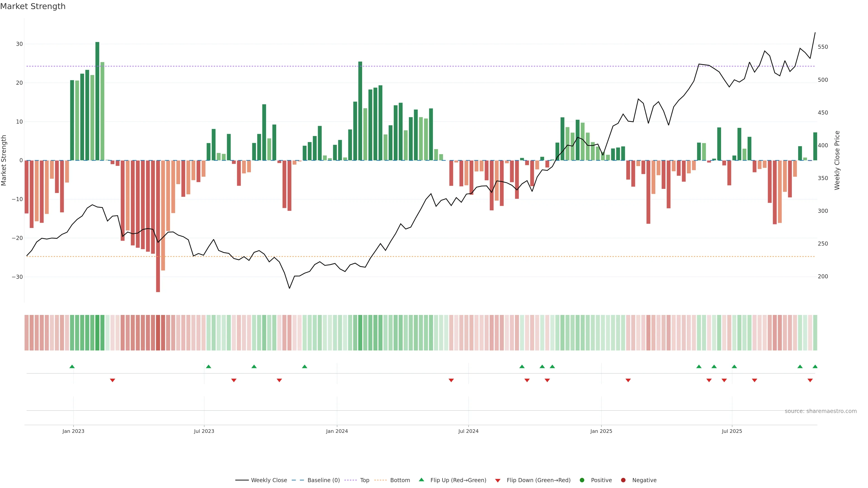Click the rightmost green flip-up triangle marker
The image size is (868, 488).
click(815, 366)
